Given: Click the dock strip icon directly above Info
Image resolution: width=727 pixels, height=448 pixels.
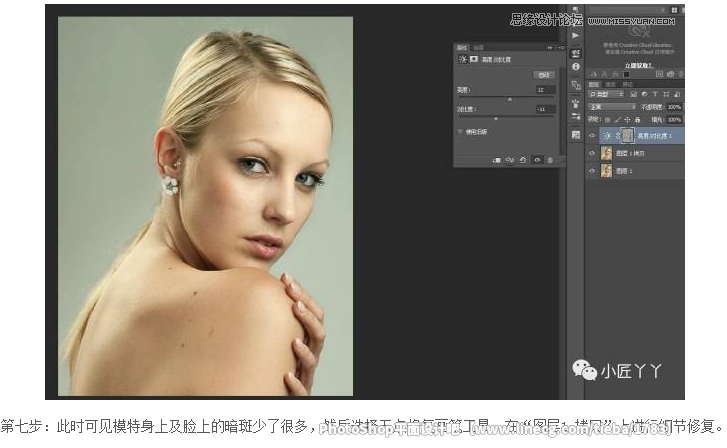Looking at the screenshot, I should [575, 54].
